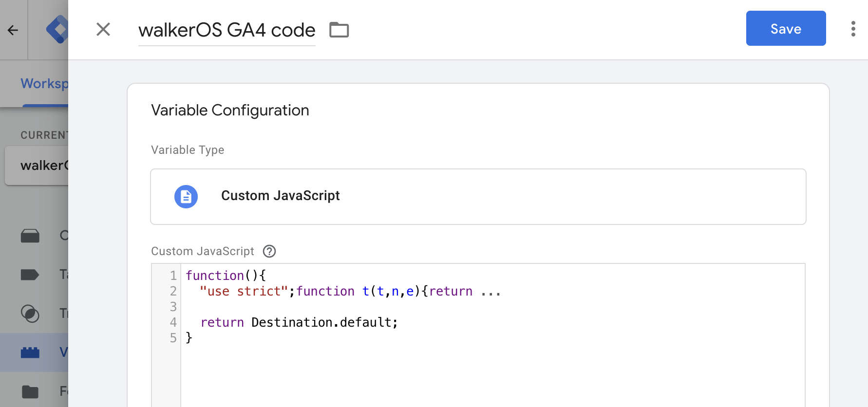868x407 pixels.
Task: Click code line 1 function(){
Action: [x=226, y=276]
